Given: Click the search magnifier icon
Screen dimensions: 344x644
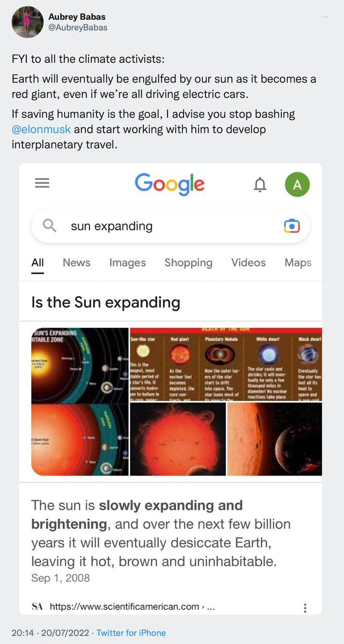Looking at the screenshot, I should tap(49, 226).
